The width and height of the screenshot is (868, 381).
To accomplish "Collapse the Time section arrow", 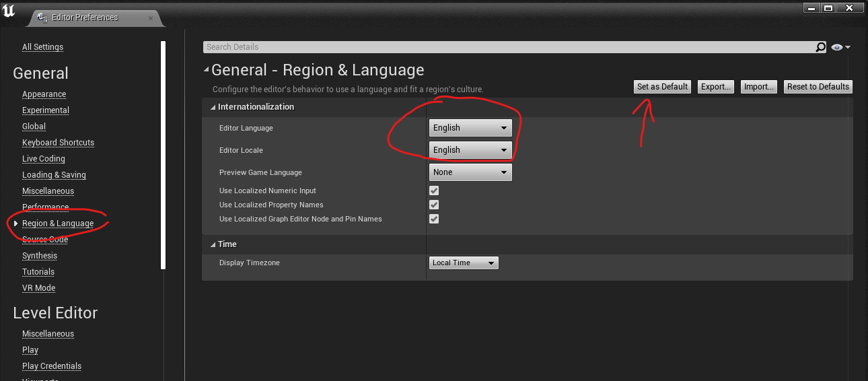I will [x=213, y=244].
